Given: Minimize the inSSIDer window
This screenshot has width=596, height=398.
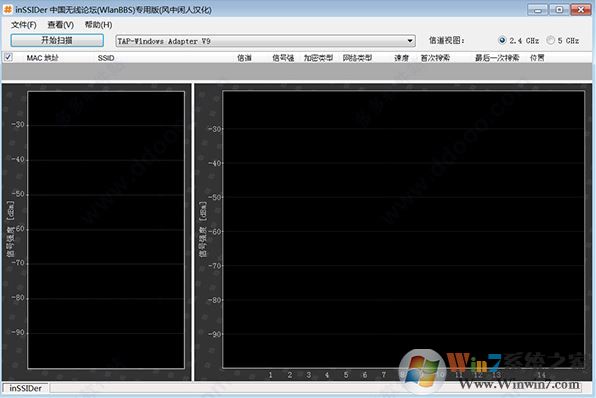Looking at the screenshot, I should (537, 10).
